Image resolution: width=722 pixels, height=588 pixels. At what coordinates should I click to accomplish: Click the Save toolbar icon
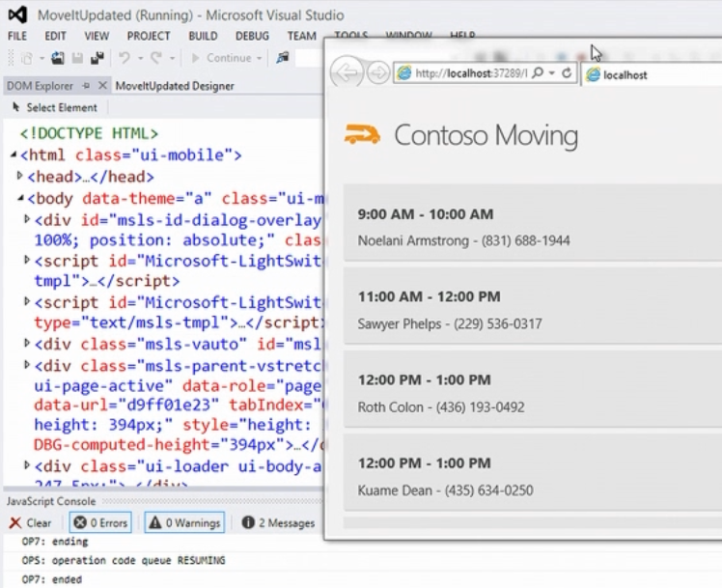click(77, 58)
